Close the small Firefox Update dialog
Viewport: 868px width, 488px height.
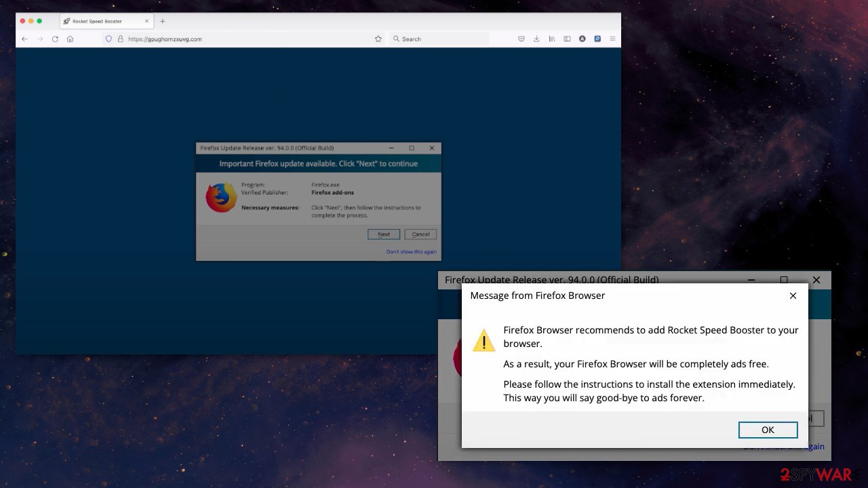coord(431,148)
